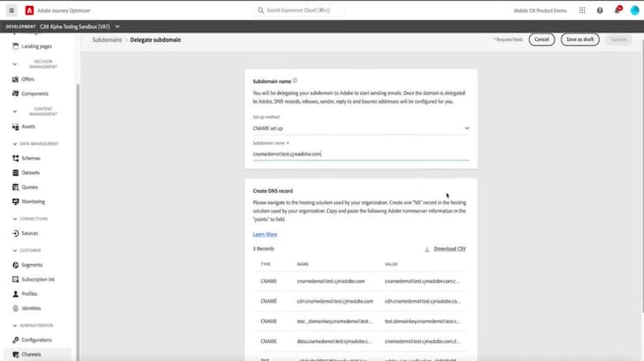
Task: Open the hamburger navigation menu
Action: click(11, 10)
